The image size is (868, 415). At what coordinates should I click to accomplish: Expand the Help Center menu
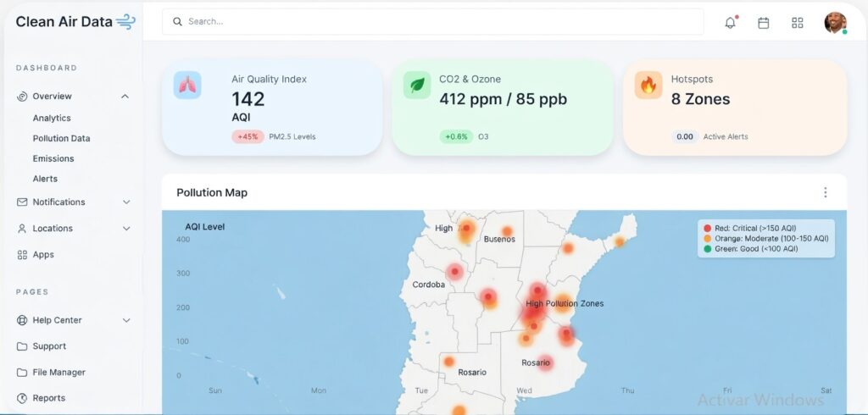tap(126, 320)
